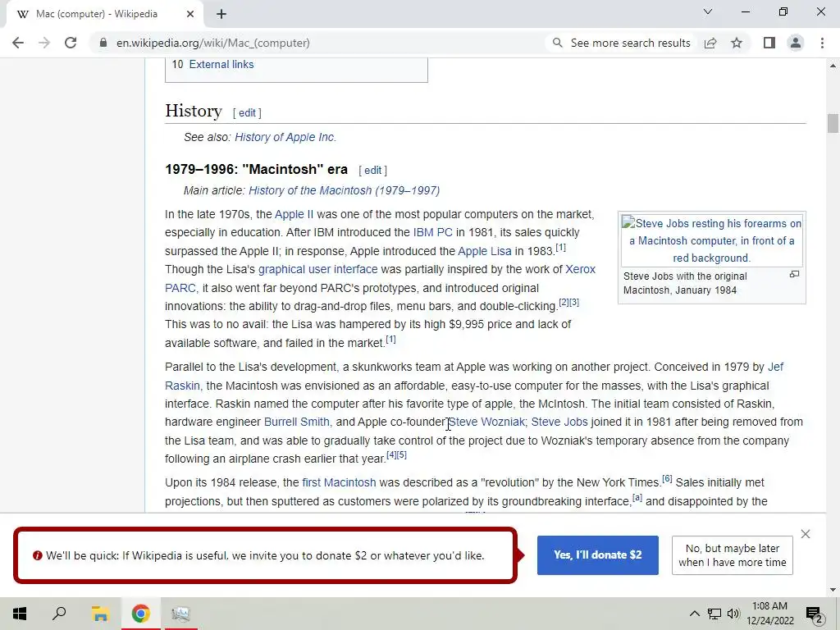Open the Steve Jobs text link
The height and width of the screenshot is (630, 840).
click(559, 422)
